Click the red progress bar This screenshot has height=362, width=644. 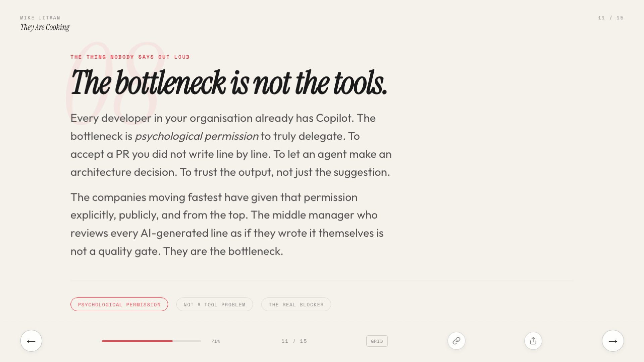point(137,341)
